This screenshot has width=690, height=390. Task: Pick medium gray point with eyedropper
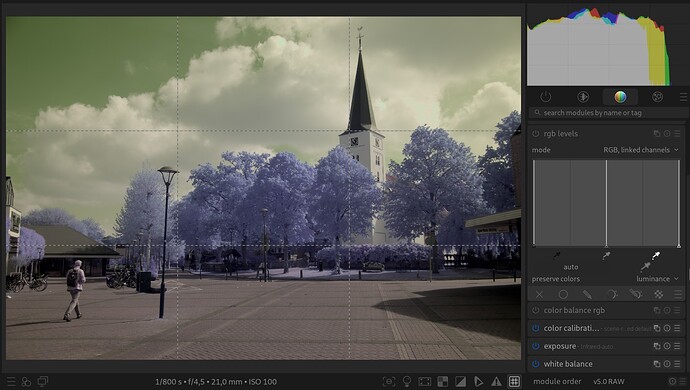coord(606,255)
